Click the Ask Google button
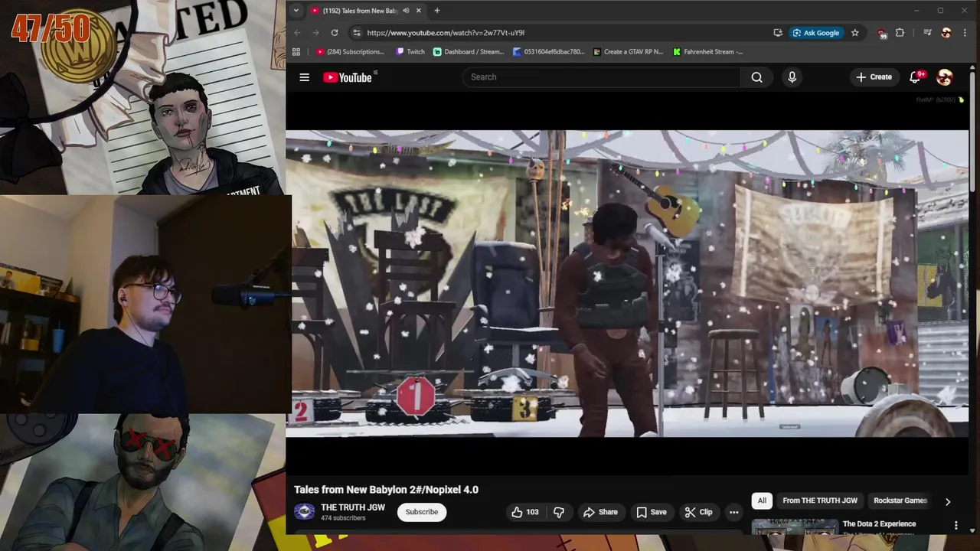 tap(816, 33)
